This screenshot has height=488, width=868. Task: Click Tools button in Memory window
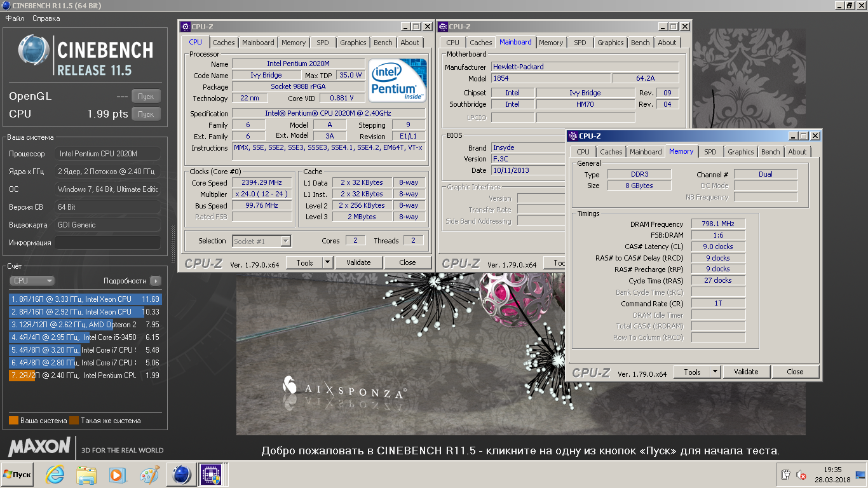[x=692, y=372]
